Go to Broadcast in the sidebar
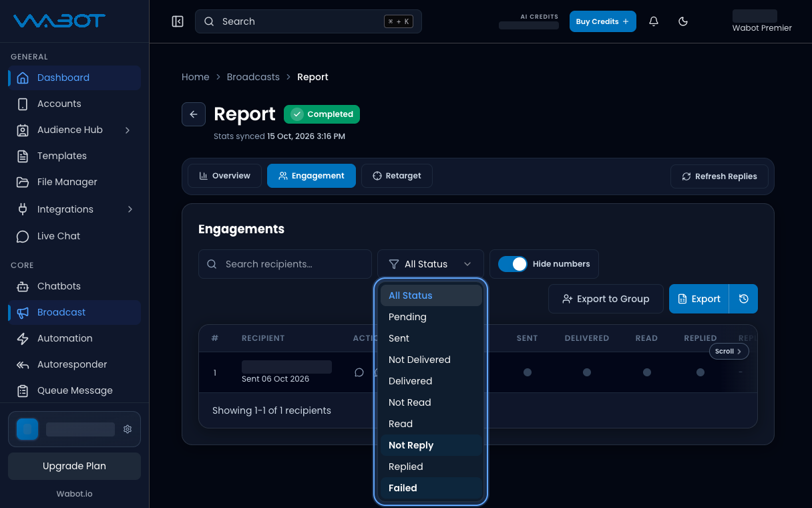 pos(74,312)
